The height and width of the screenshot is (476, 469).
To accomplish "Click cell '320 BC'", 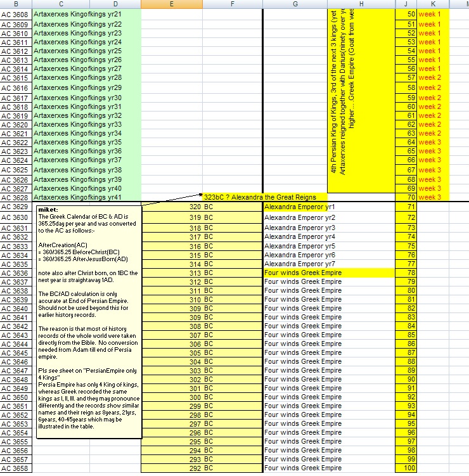I will tap(202, 207).
